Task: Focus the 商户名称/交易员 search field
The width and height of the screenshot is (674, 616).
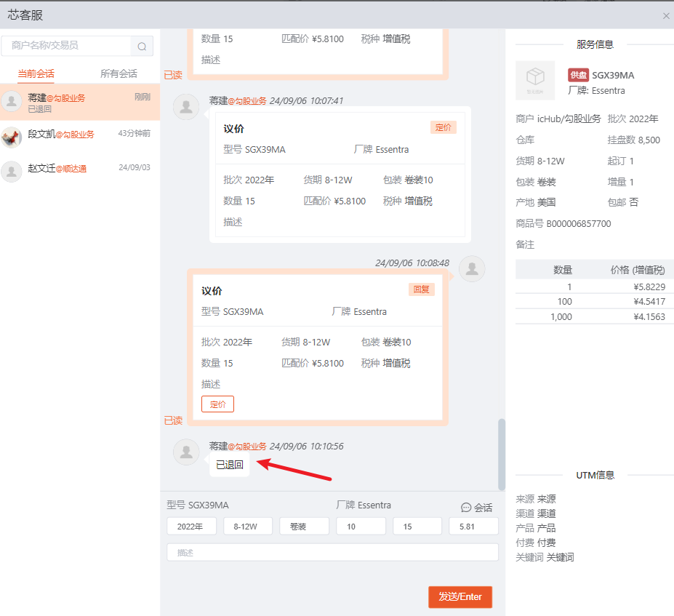Action: (67, 46)
